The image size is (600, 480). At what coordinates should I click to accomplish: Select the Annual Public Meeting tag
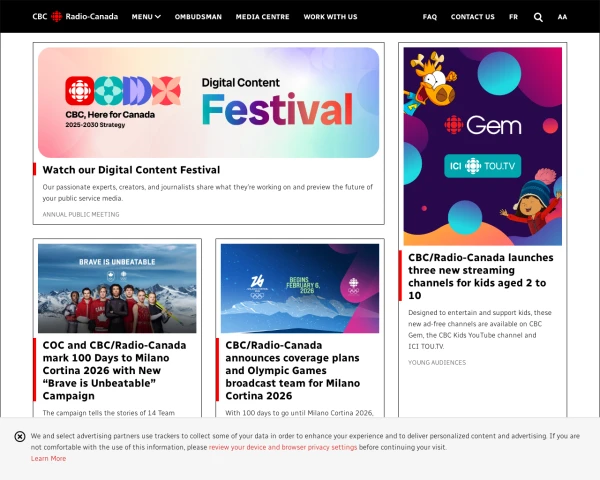(x=81, y=214)
